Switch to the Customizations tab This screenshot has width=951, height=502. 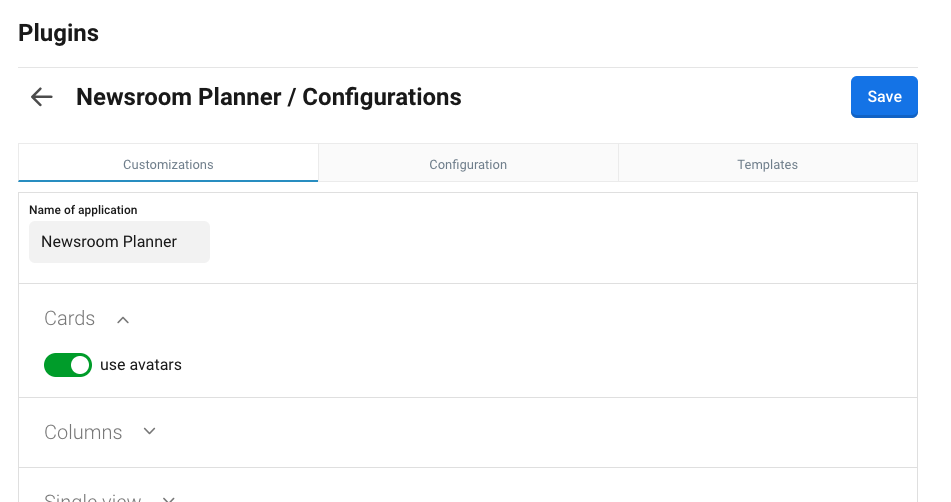pos(168,164)
